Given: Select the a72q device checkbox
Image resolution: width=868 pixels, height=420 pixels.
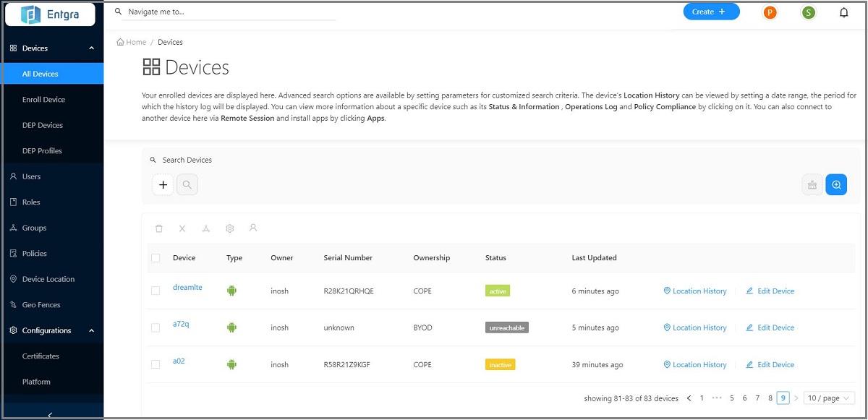Looking at the screenshot, I should point(156,327).
